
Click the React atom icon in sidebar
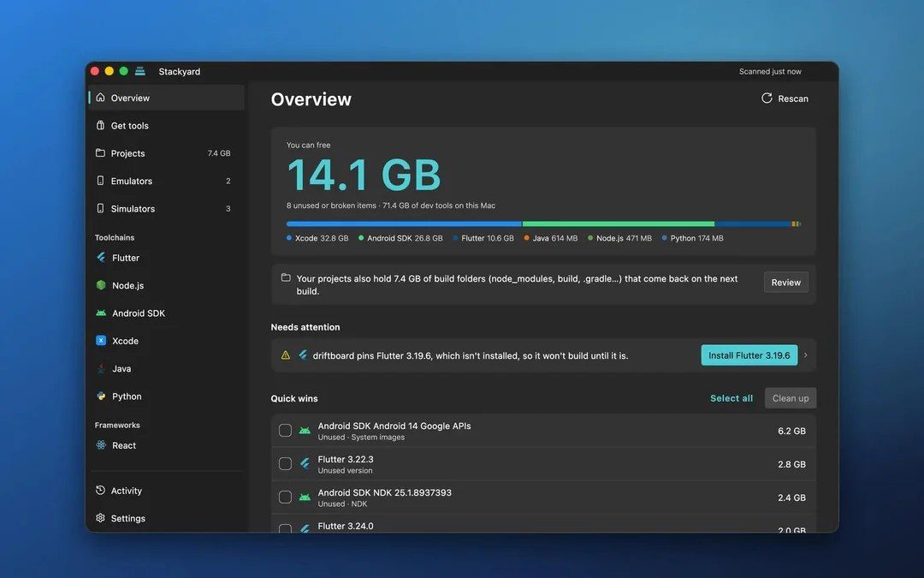pyautogui.click(x=101, y=444)
